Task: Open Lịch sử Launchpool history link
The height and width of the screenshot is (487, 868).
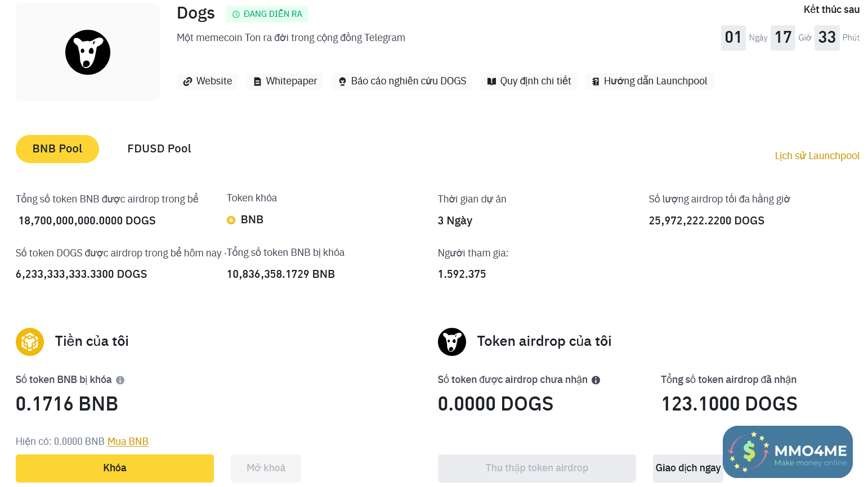Action: pyautogui.click(x=817, y=156)
